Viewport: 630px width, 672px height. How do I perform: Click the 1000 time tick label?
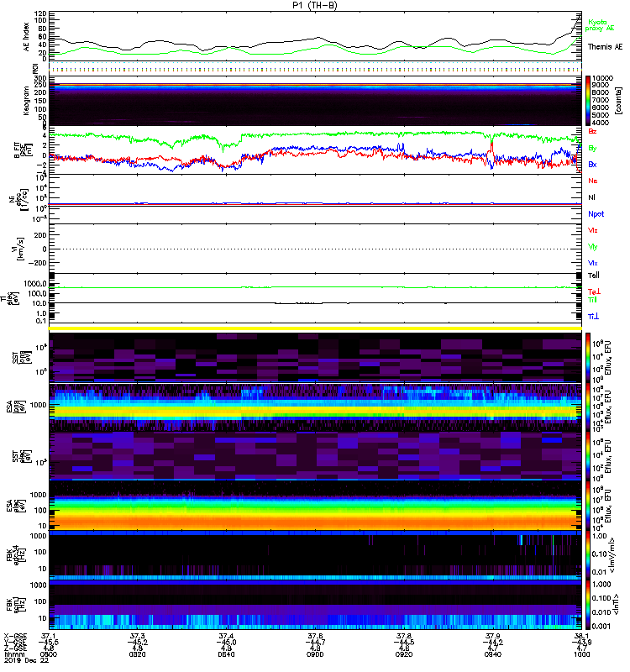click(581, 654)
